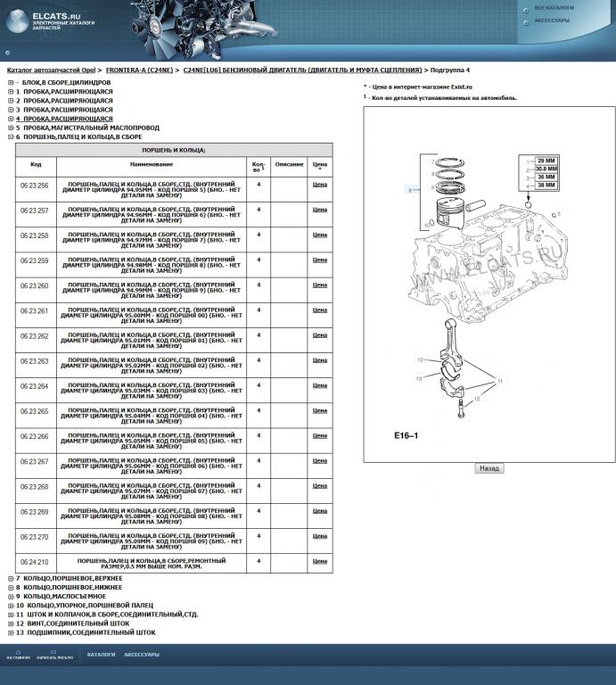
Task: Open Цена link for part 06 23 266
Action: [x=319, y=436]
